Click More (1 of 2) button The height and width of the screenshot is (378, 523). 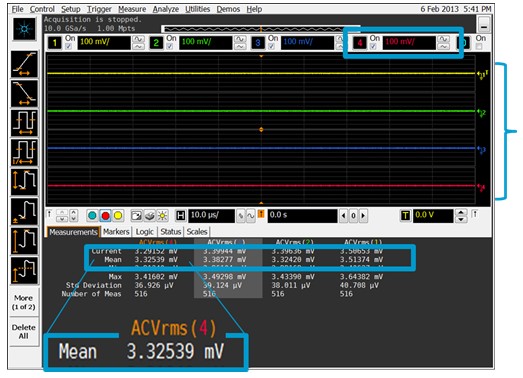pos(23,302)
